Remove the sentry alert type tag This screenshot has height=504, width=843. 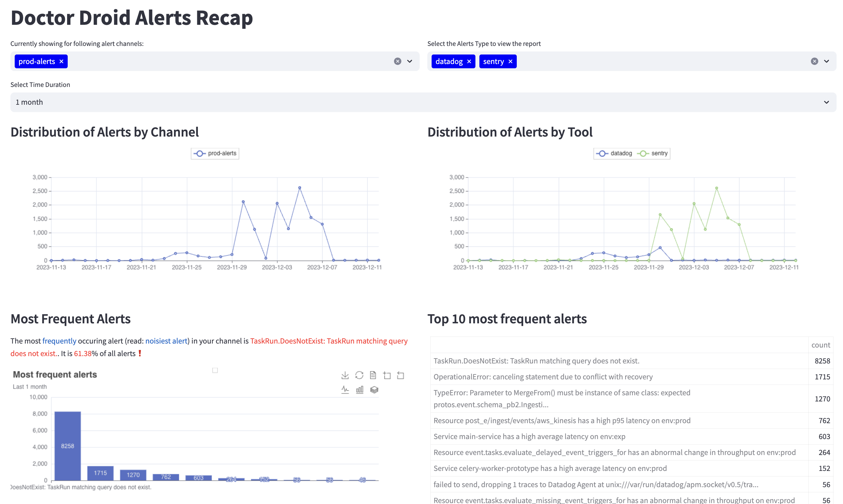click(x=510, y=62)
